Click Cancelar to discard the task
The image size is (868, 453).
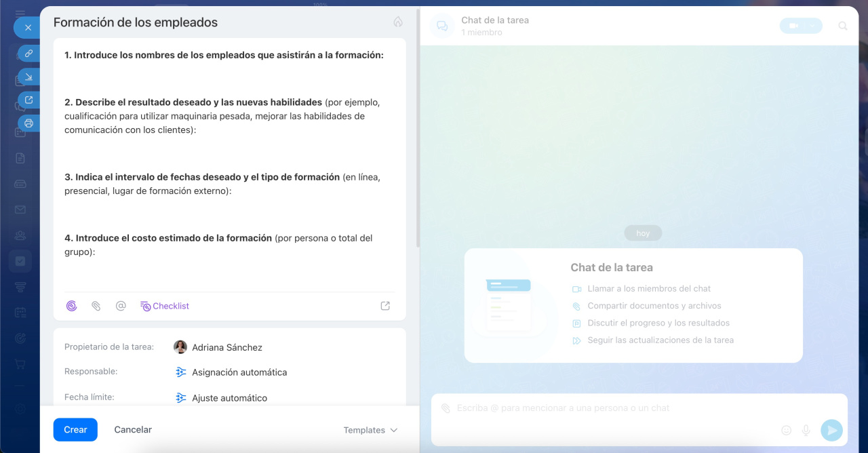point(133,429)
